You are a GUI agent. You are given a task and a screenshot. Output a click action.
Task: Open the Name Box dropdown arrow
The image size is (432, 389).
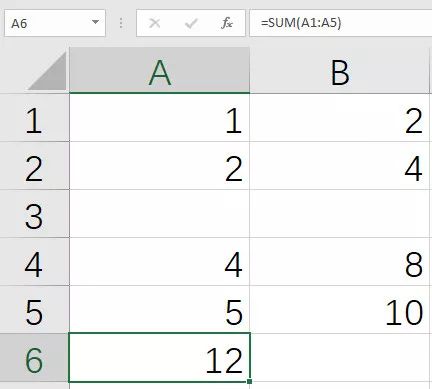[95, 22]
